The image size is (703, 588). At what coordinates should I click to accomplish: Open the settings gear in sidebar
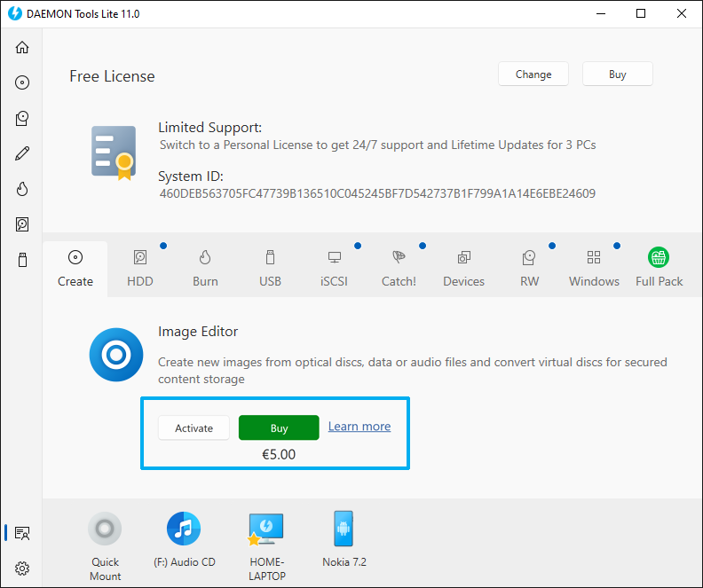click(22, 568)
